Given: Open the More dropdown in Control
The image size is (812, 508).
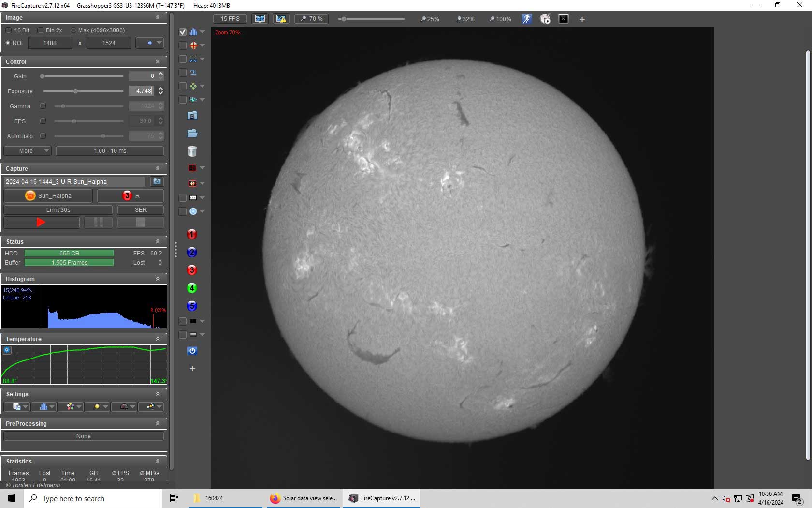Looking at the screenshot, I should [x=27, y=151].
